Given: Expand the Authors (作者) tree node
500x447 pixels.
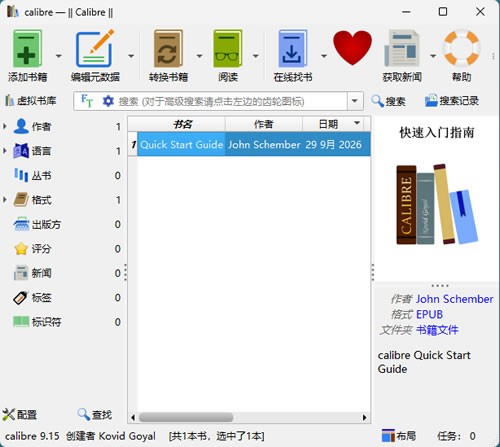Looking at the screenshot, I should 5,126.
